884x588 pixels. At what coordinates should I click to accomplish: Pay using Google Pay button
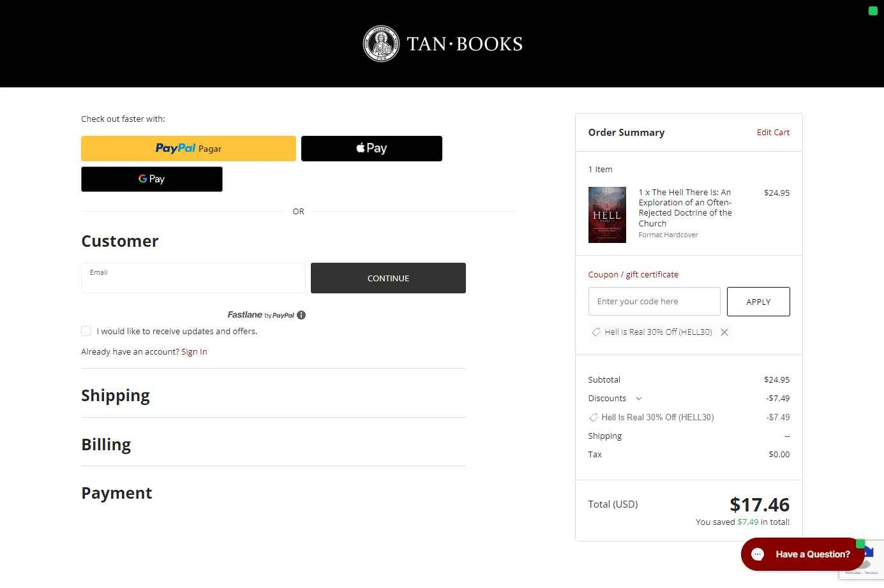tap(152, 179)
